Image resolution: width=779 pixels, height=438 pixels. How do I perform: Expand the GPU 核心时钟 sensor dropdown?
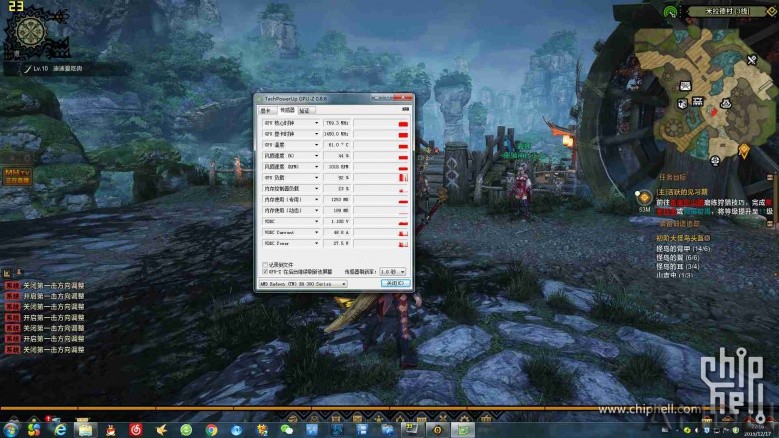pos(316,123)
